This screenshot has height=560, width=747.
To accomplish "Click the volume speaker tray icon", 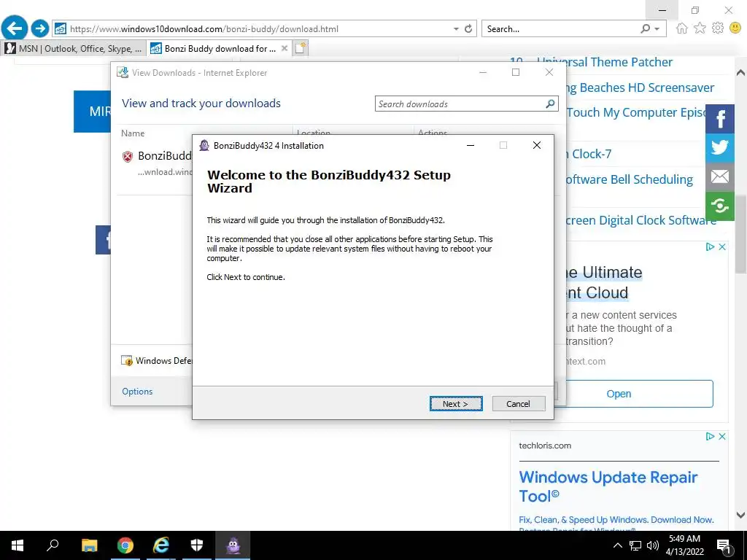I will pyautogui.click(x=653, y=545).
